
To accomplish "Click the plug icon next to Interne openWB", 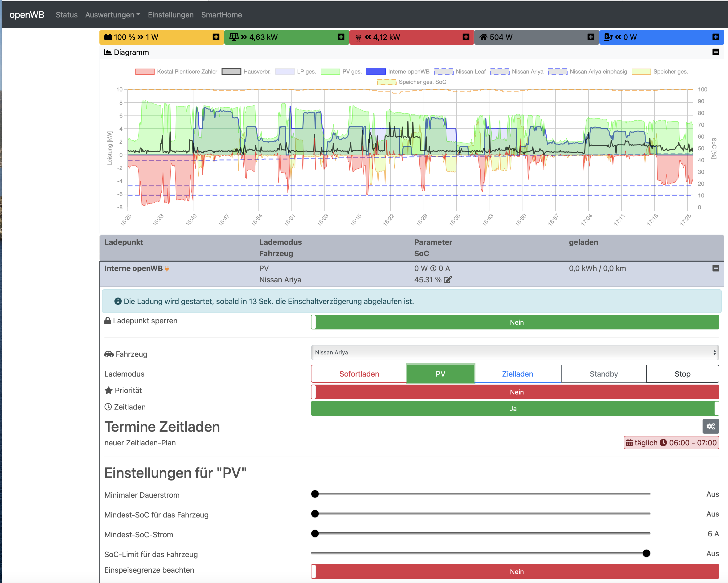I will coord(167,269).
